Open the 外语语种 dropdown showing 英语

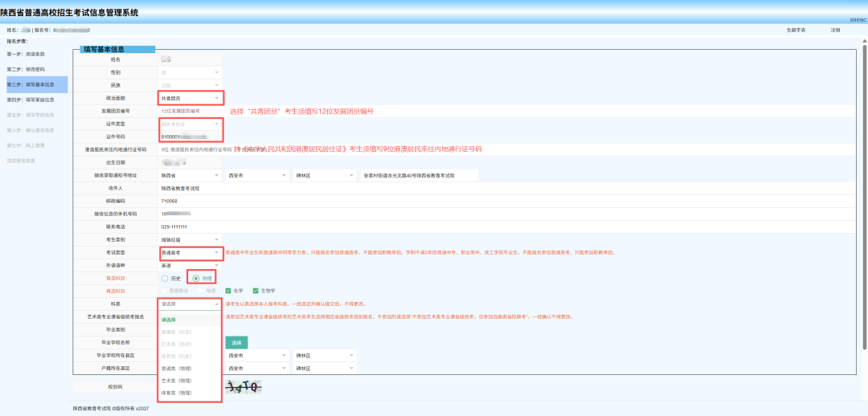(190, 266)
